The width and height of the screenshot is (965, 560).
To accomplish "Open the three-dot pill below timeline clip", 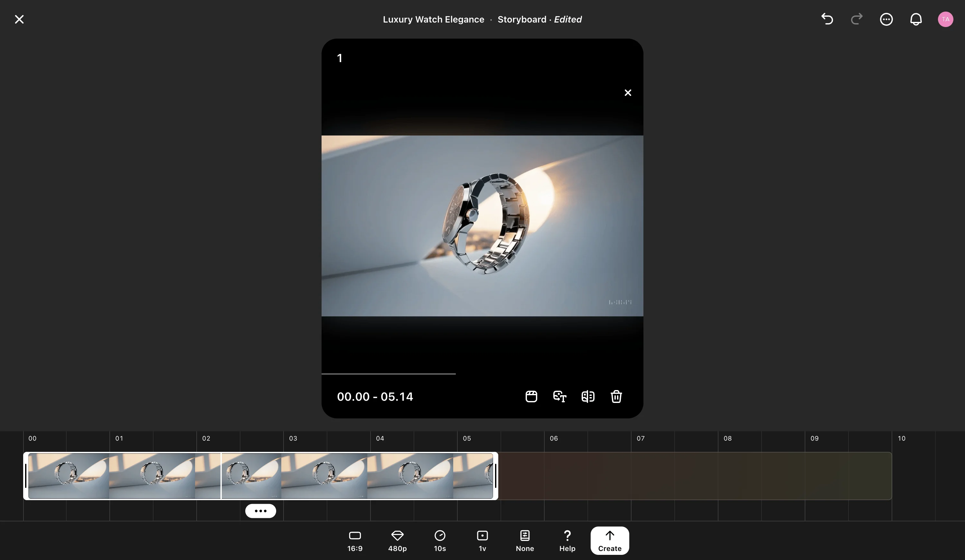I will [260, 511].
